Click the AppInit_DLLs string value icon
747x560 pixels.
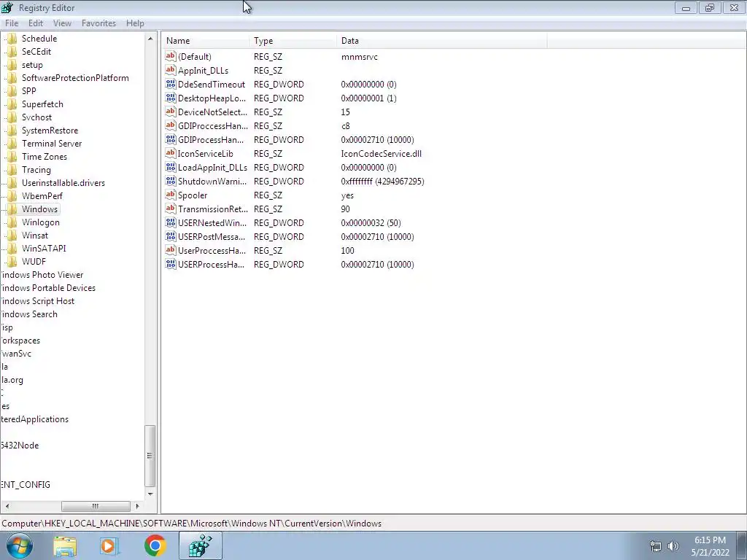[171, 70]
